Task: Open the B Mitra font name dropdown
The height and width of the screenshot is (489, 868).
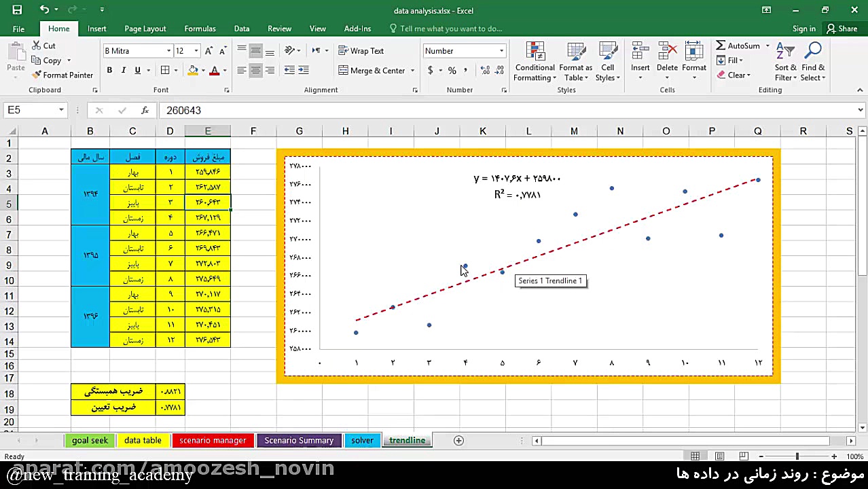Action: point(168,51)
